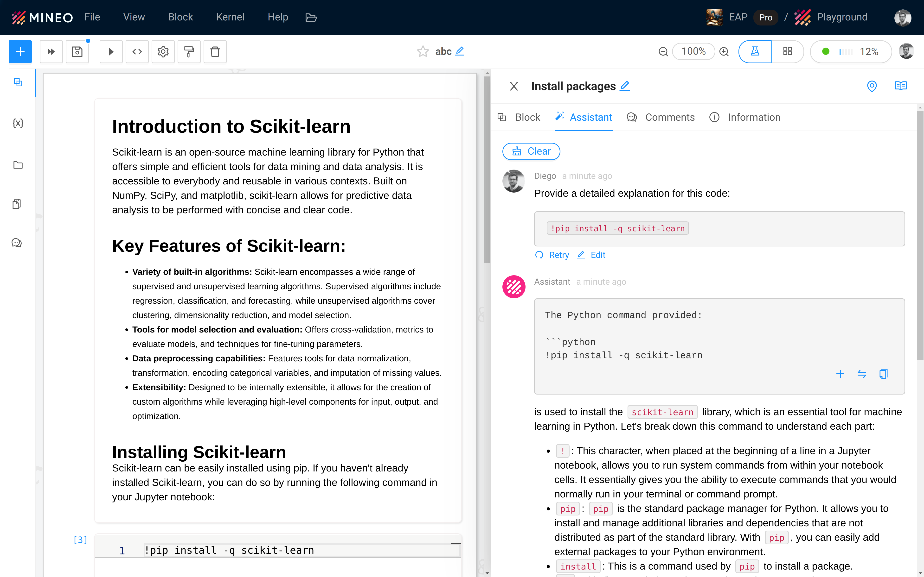This screenshot has height=577, width=924.
Task: Open the block settings gear icon
Action: click(163, 51)
